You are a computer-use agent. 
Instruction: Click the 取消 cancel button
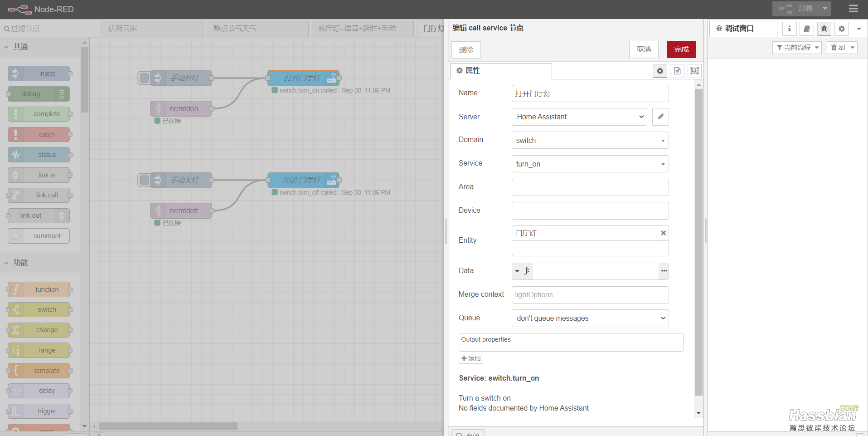[x=644, y=49]
